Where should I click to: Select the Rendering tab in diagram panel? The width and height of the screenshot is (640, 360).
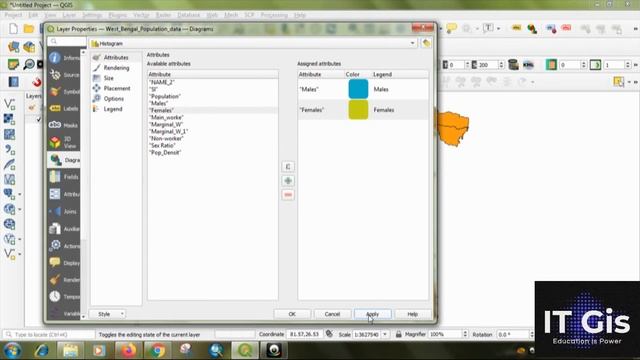coord(116,68)
